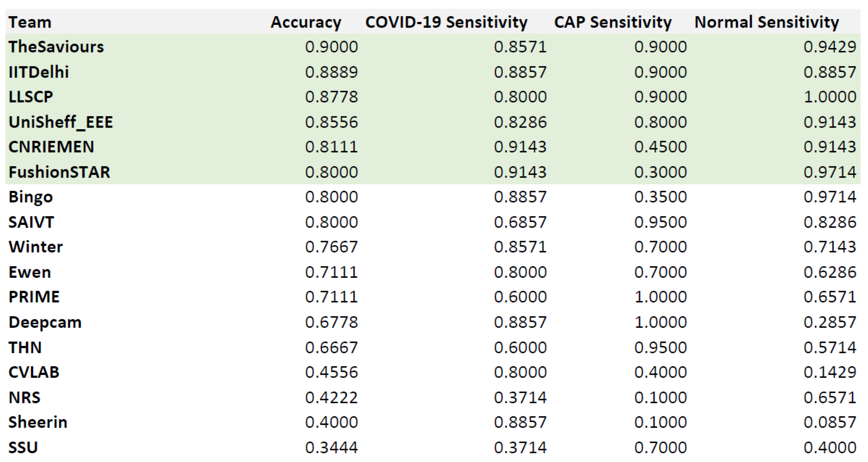Click the TheSaviours team name
The image size is (868, 462).
click(56, 47)
